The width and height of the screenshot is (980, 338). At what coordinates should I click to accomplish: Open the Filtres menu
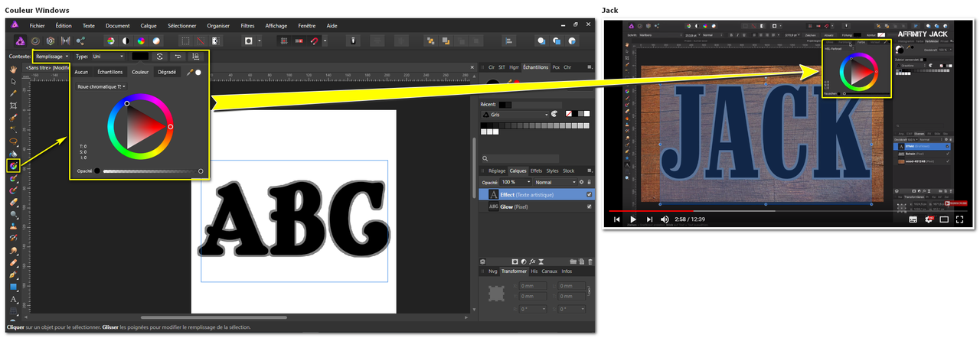(x=247, y=25)
